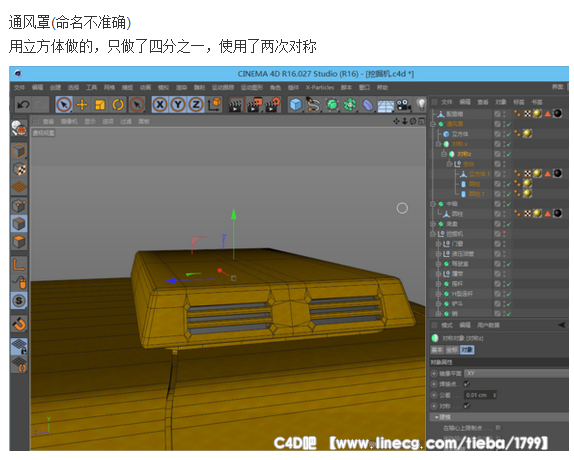Click the black material tag on 配重箱 row

(558, 113)
